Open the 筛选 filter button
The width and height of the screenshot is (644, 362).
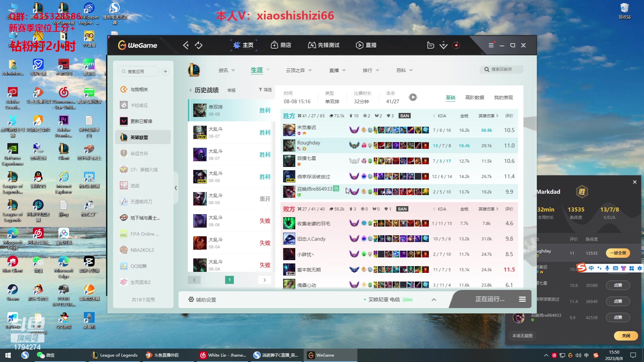click(265, 90)
